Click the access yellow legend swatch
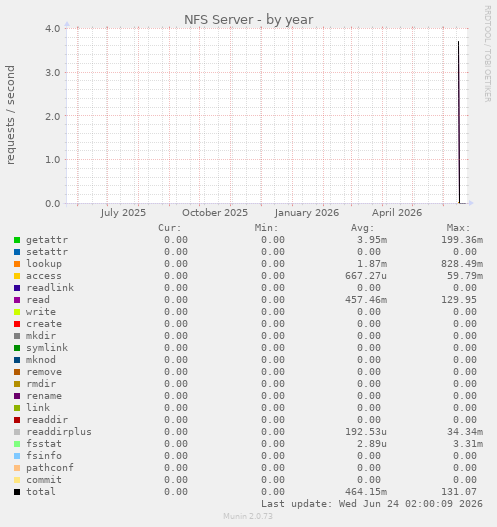The width and height of the screenshot is (497, 527). [17, 276]
